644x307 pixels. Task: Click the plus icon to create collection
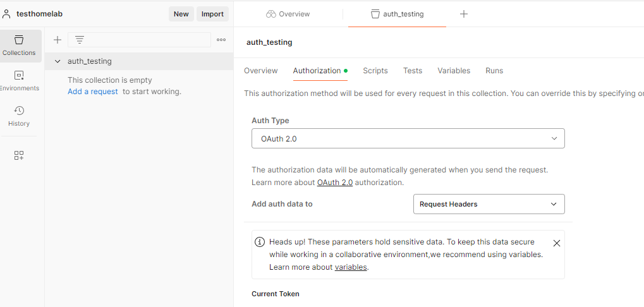click(x=58, y=40)
